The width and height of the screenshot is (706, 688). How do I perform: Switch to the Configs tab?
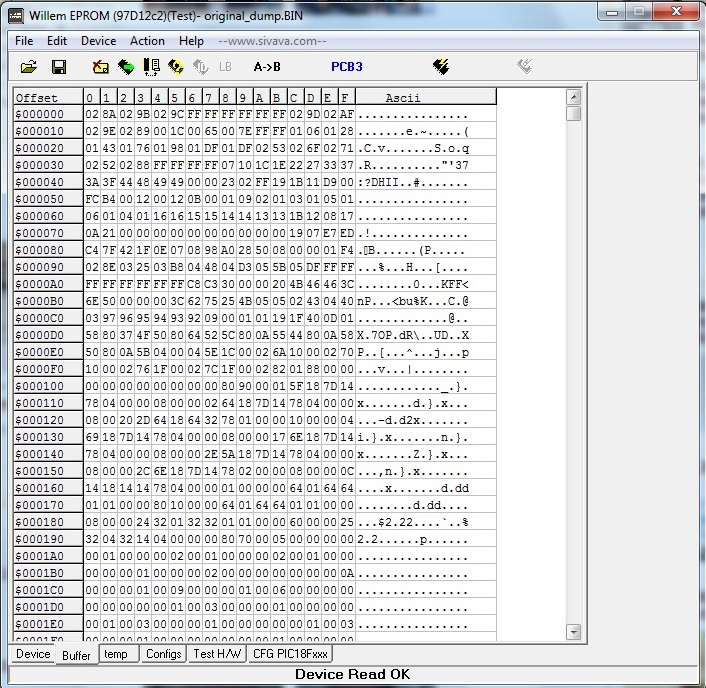coord(162,654)
